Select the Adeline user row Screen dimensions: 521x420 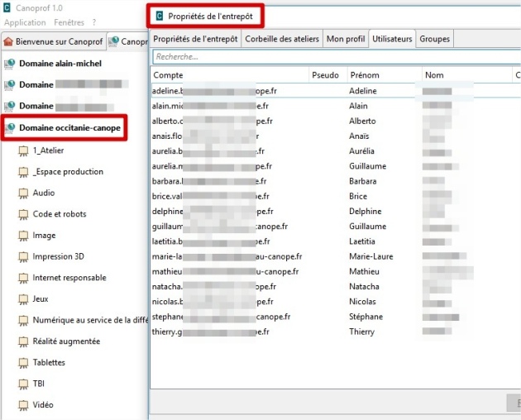336,91
